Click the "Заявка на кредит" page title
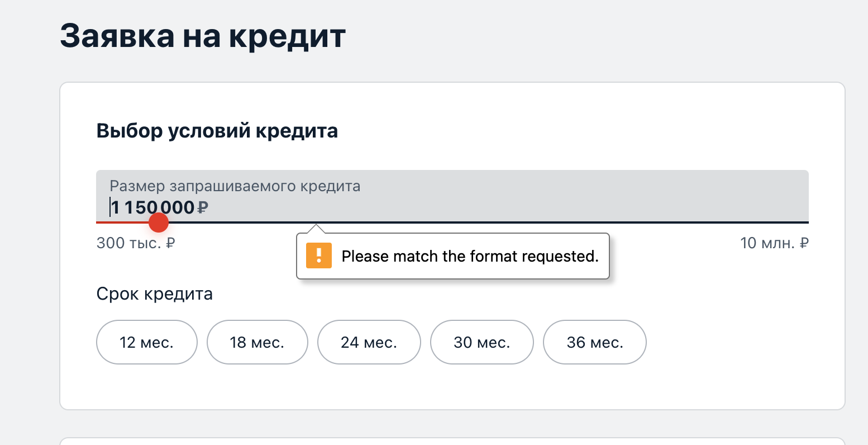The image size is (868, 445). point(203,35)
